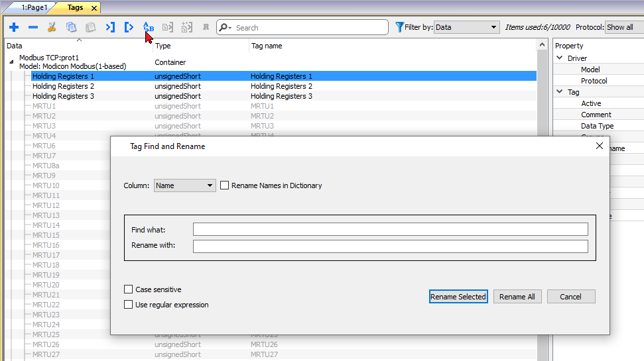The image size is (644, 361).
Task: Click the Container type cell
Action: (x=170, y=62)
